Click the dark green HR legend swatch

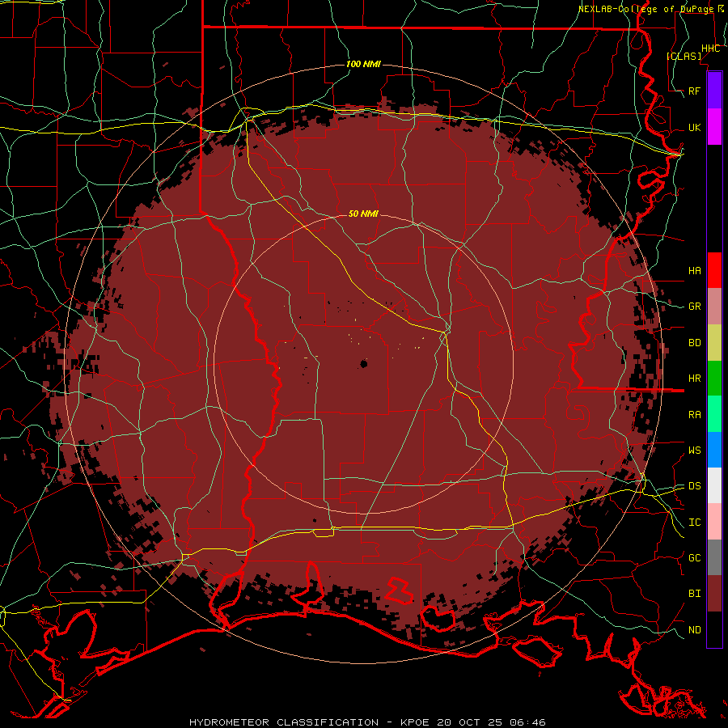tap(714, 378)
